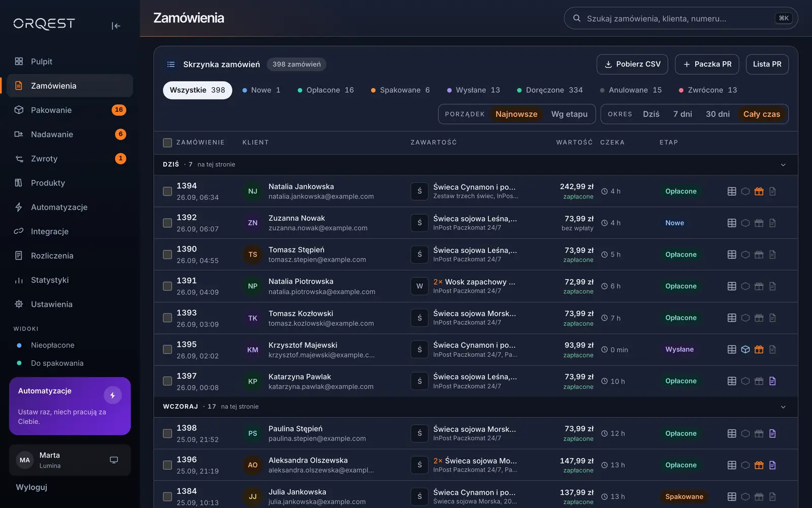Click Paczka PR button
812x508 pixels.
(x=707, y=65)
